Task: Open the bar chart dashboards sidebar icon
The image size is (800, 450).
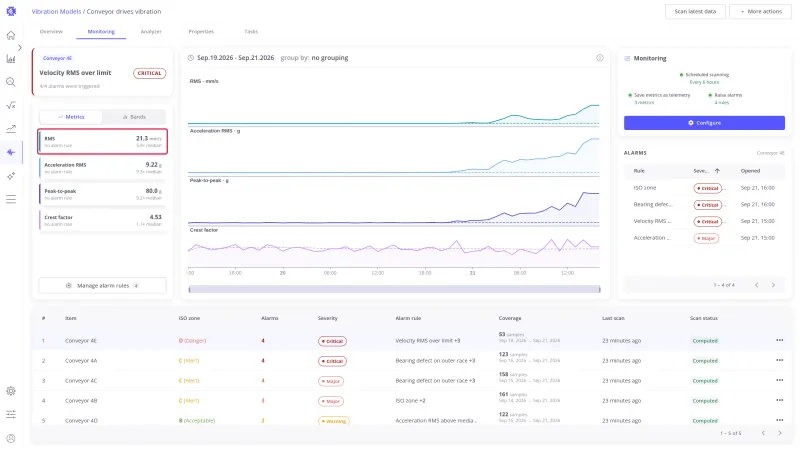Action: [11, 59]
